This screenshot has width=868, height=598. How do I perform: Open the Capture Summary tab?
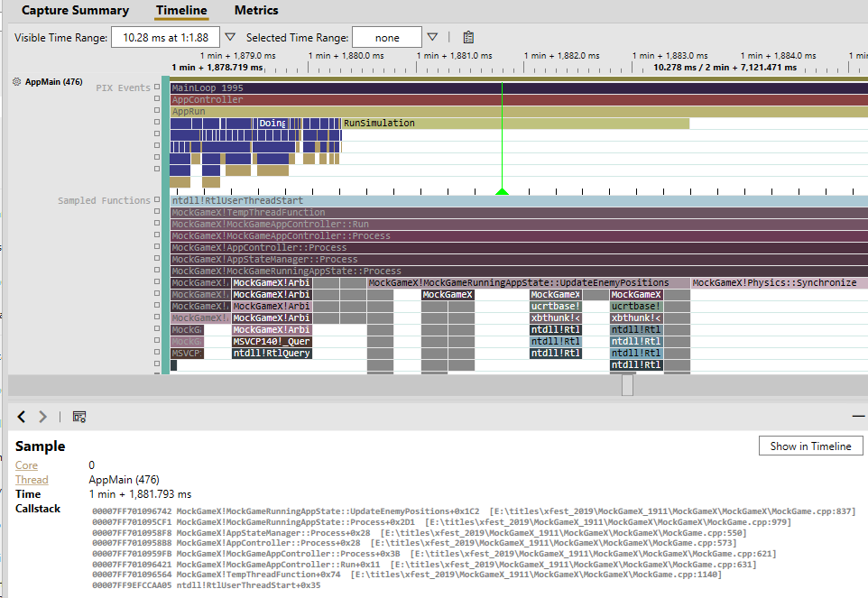click(x=75, y=11)
